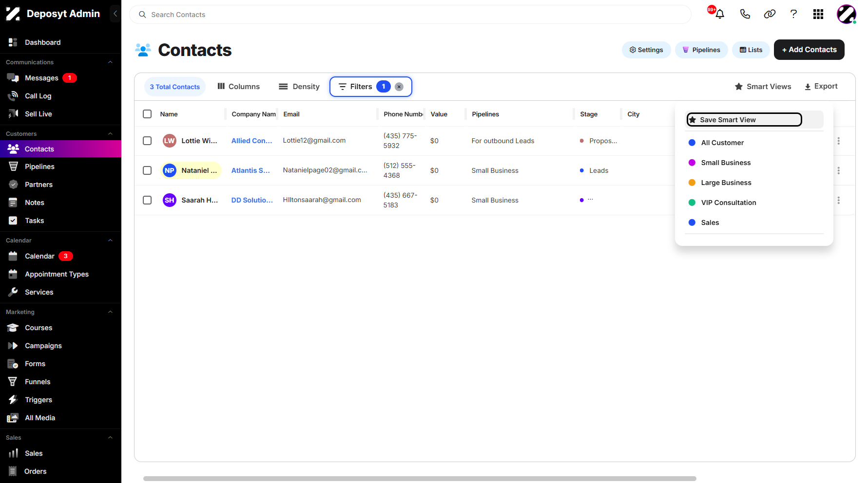The width and height of the screenshot is (868, 483).
Task: Collapse sidebar with the chevron arrow
Action: tap(115, 14)
